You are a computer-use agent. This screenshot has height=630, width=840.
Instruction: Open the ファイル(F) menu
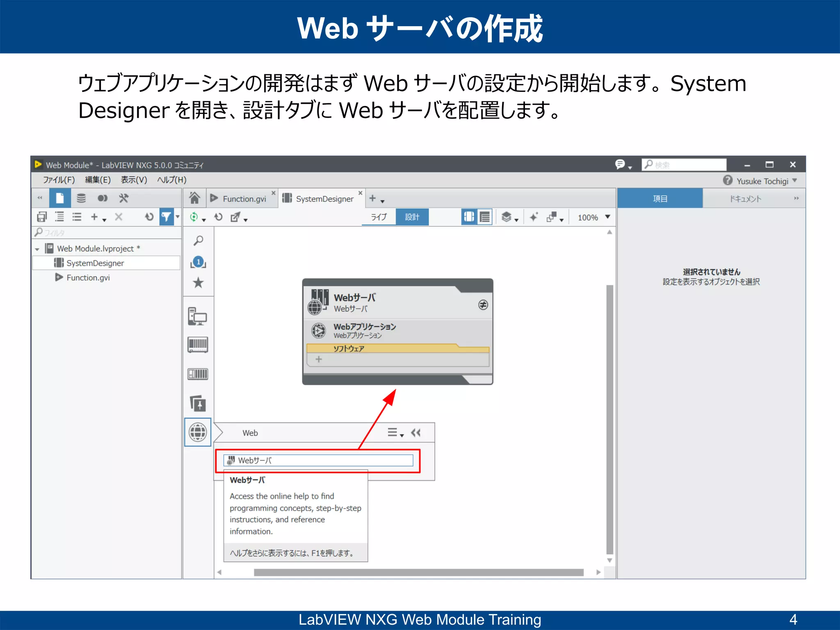[59, 180]
